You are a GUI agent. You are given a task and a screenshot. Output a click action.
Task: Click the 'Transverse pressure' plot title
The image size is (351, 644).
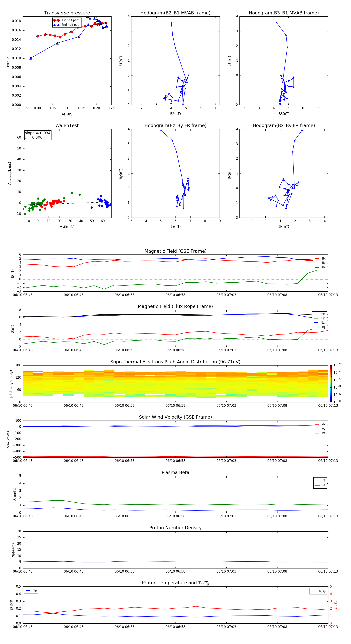pyautogui.click(x=67, y=13)
